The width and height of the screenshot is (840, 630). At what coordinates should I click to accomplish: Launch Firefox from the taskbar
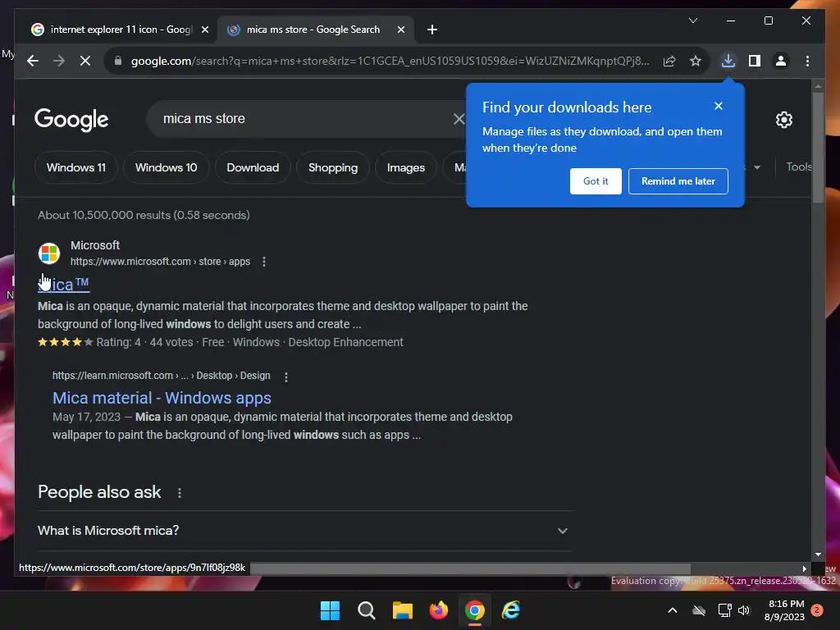point(438,610)
